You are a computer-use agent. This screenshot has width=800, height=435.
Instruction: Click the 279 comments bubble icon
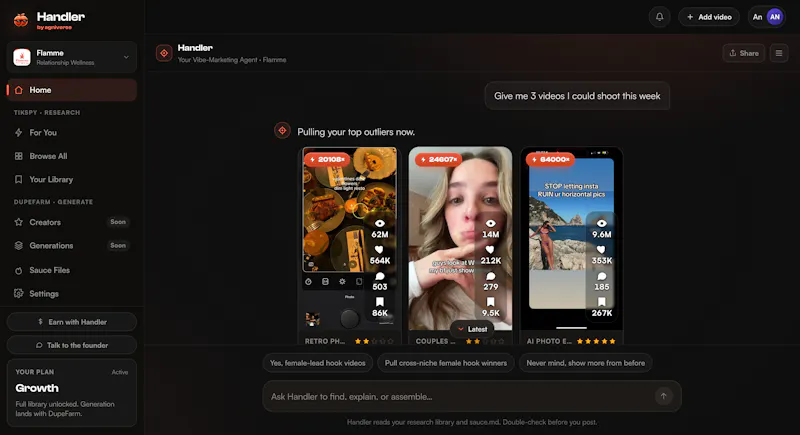click(490, 276)
